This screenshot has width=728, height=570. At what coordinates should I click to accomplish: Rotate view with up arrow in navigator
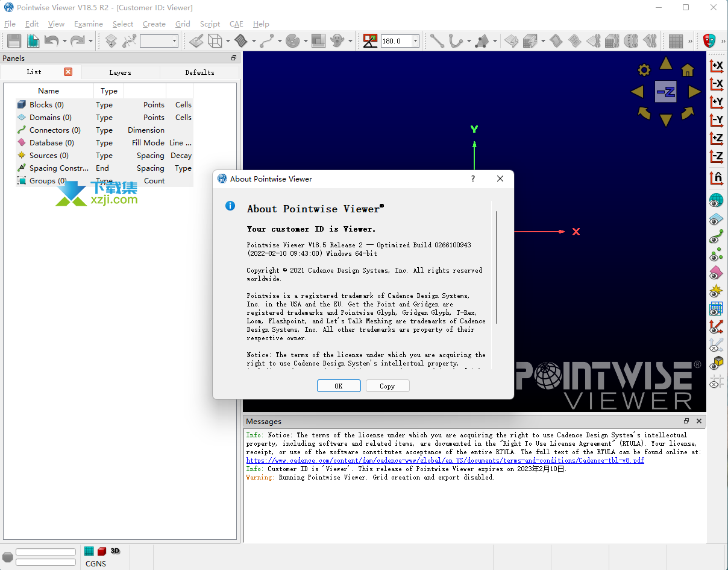click(666, 63)
